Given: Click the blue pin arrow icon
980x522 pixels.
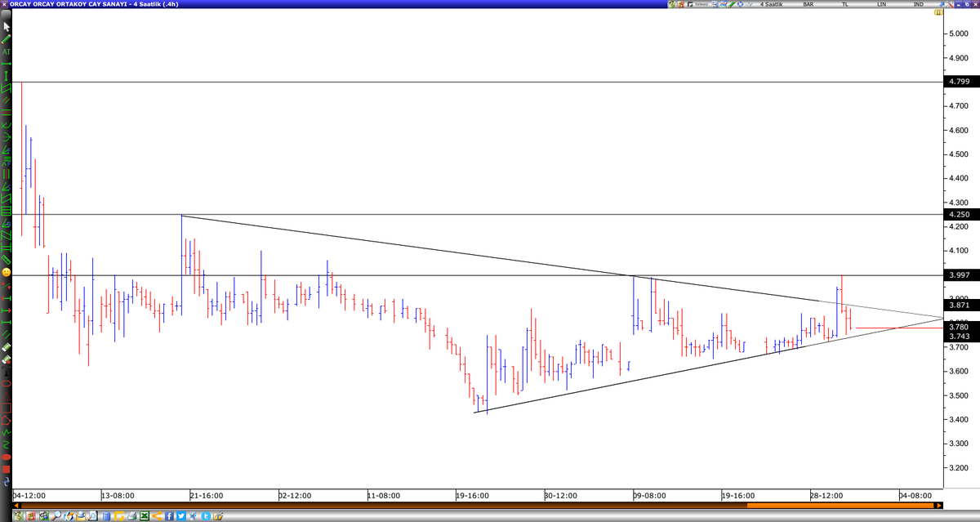Looking at the screenshot, I should click(x=941, y=4).
